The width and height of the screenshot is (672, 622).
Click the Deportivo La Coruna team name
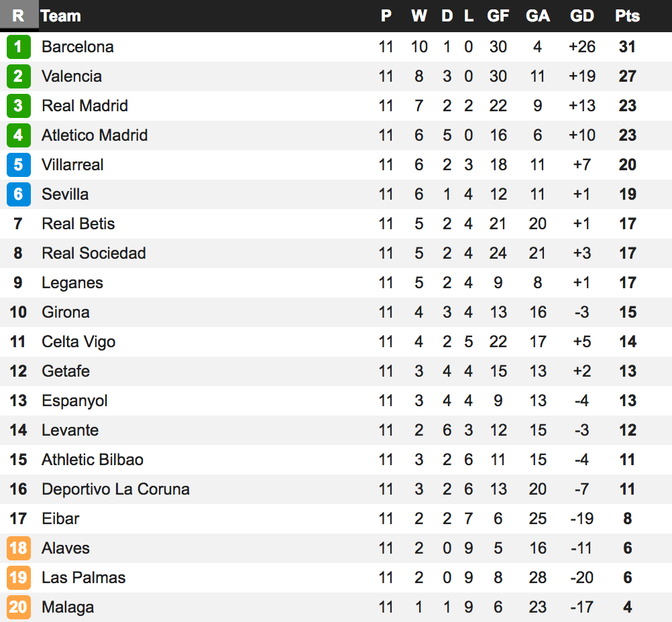(115, 489)
